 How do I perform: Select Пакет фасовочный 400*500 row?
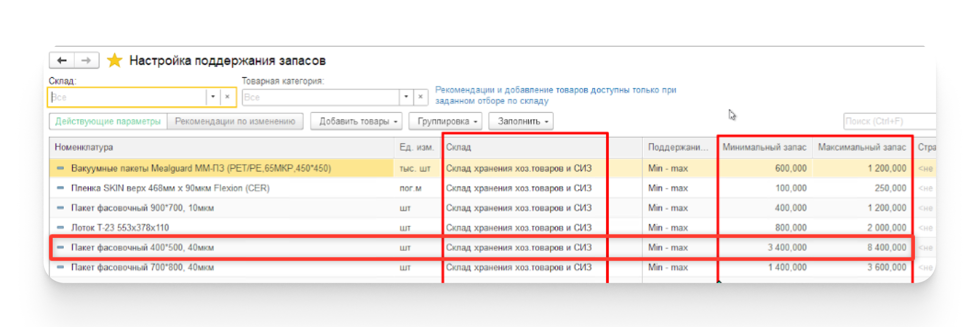(142, 248)
